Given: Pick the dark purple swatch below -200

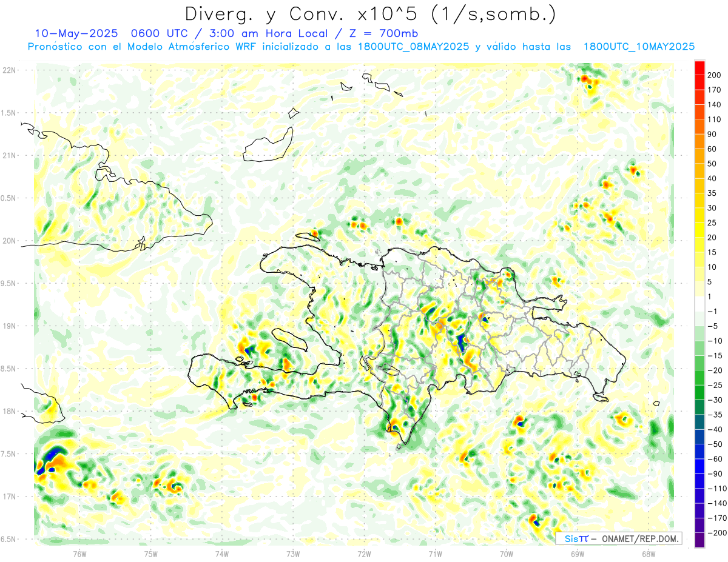Looking at the screenshot, I should pos(699,541).
